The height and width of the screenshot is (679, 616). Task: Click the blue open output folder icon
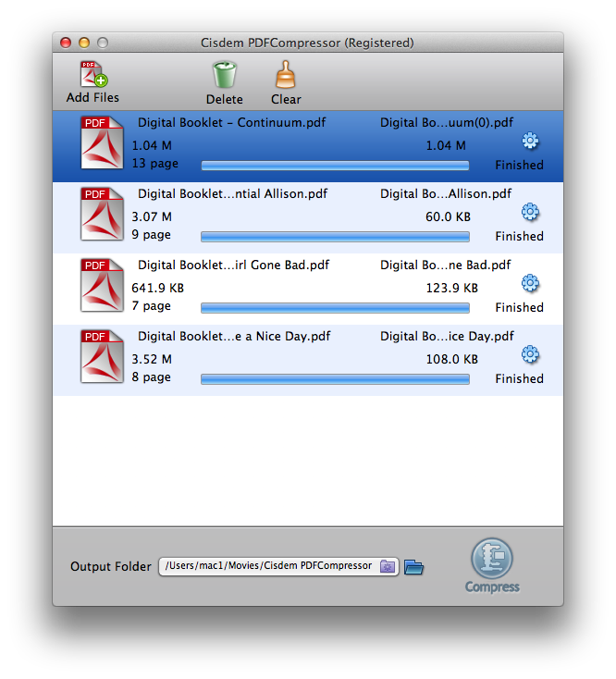(413, 566)
